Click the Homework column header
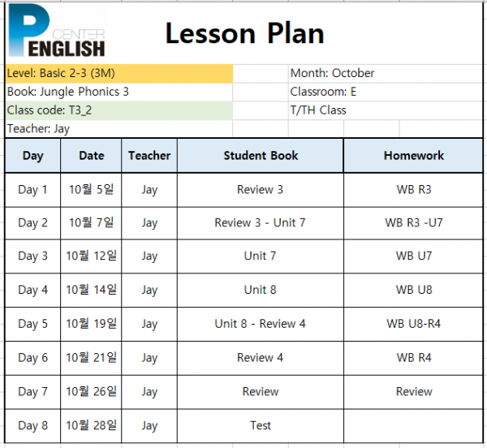 (413, 156)
